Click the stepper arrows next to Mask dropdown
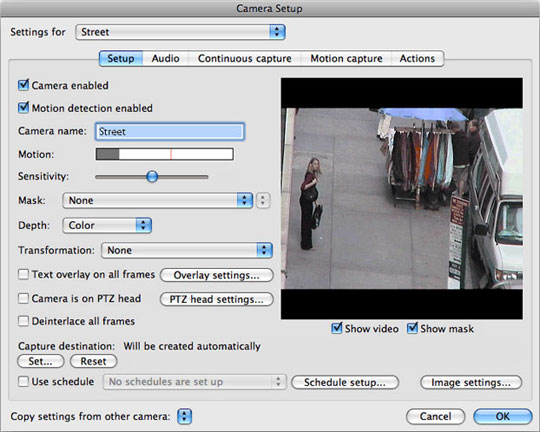This screenshot has width=540, height=432. [x=263, y=200]
